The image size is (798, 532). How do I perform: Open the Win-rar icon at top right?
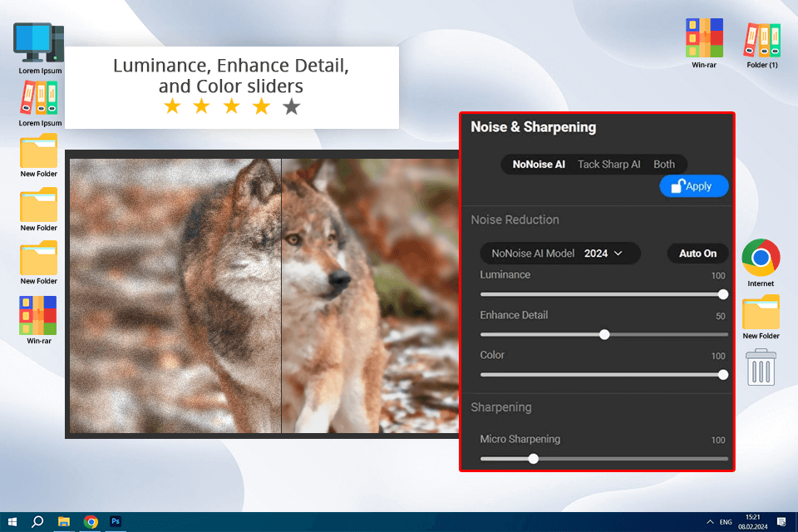tap(703, 38)
